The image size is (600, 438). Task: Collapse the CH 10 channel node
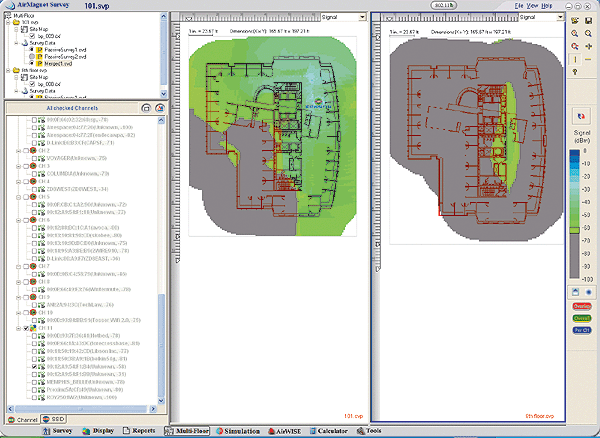point(18,313)
